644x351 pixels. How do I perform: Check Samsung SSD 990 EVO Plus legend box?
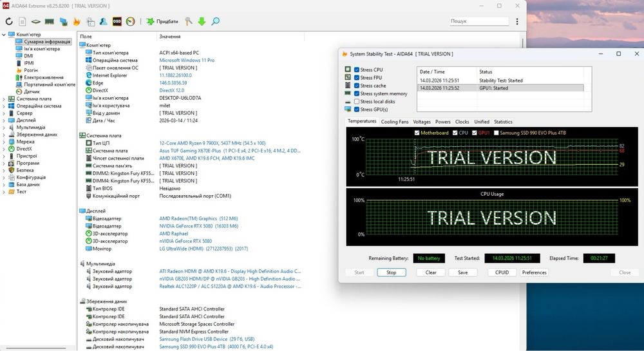pos(496,133)
